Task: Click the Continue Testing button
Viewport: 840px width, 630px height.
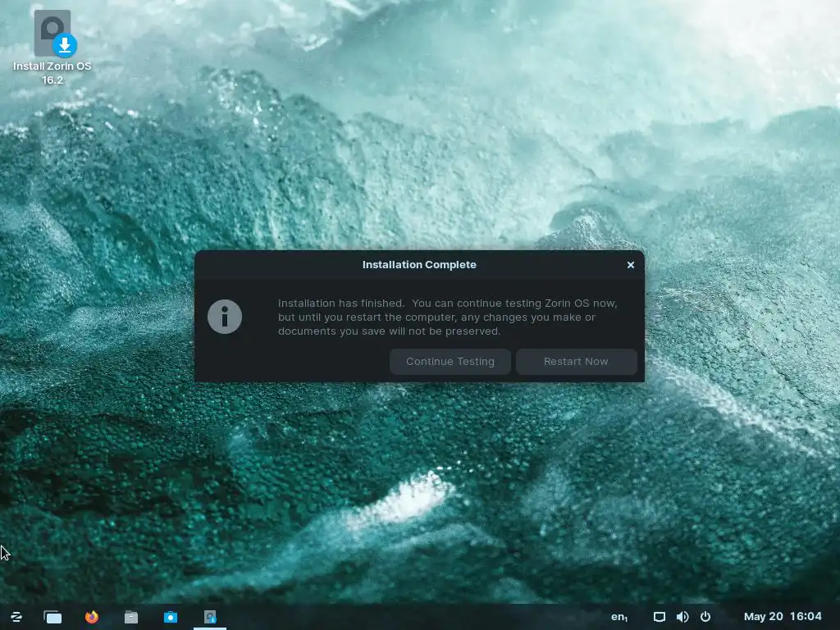Action: 450,362
